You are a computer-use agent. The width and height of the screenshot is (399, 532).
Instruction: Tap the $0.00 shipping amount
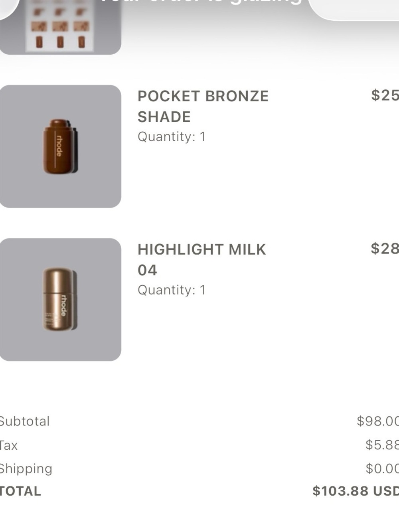[x=382, y=468]
